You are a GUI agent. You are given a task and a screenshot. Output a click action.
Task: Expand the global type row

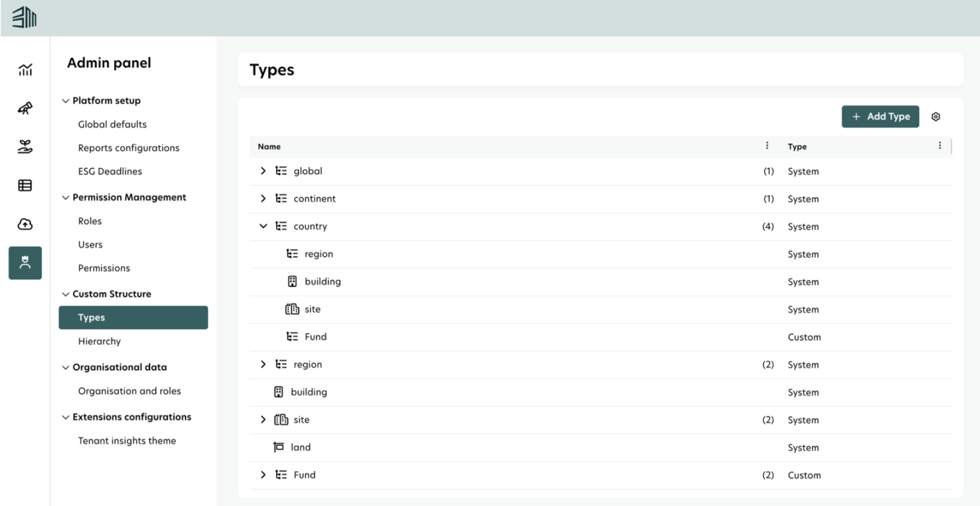point(263,171)
